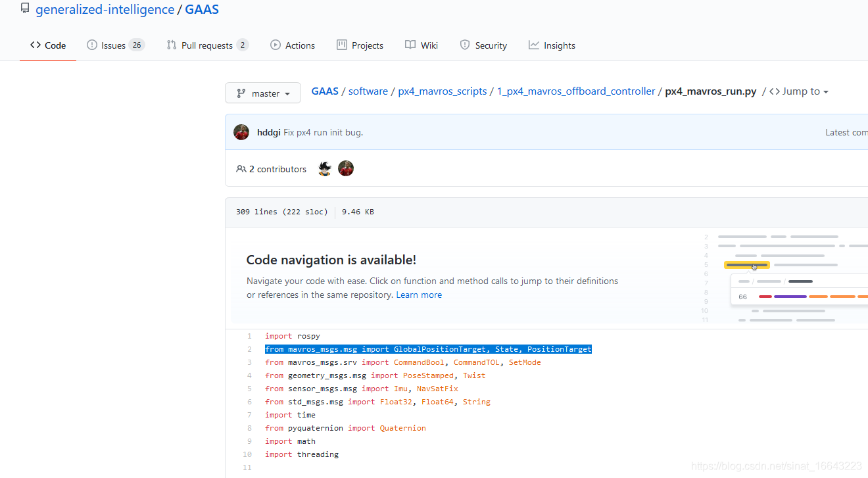Click the Pull requests icon
Viewport: 868px width, 478px height.
click(172, 45)
